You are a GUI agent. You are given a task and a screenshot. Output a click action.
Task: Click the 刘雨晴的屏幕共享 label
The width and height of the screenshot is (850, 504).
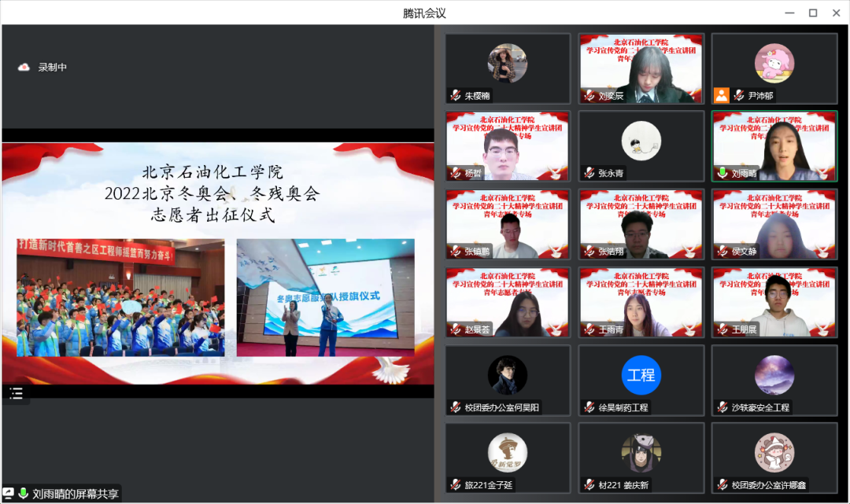(75, 494)
